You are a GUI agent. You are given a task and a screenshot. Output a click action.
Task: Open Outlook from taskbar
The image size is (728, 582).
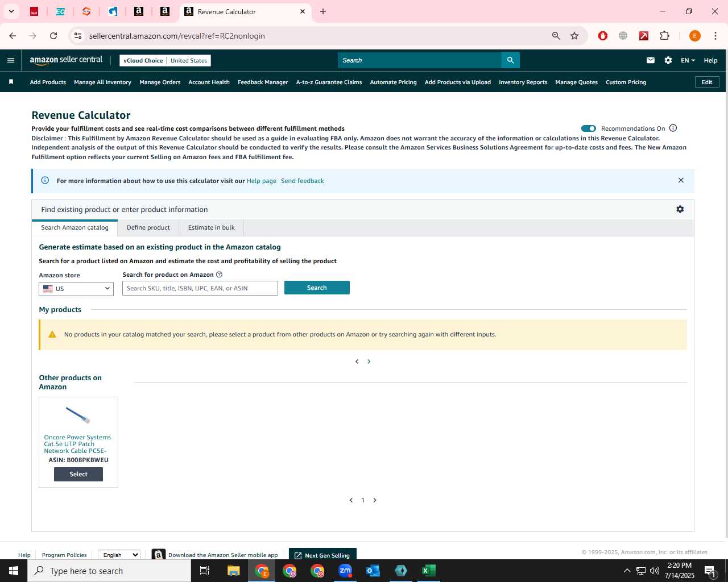click(x=373, y=571)
